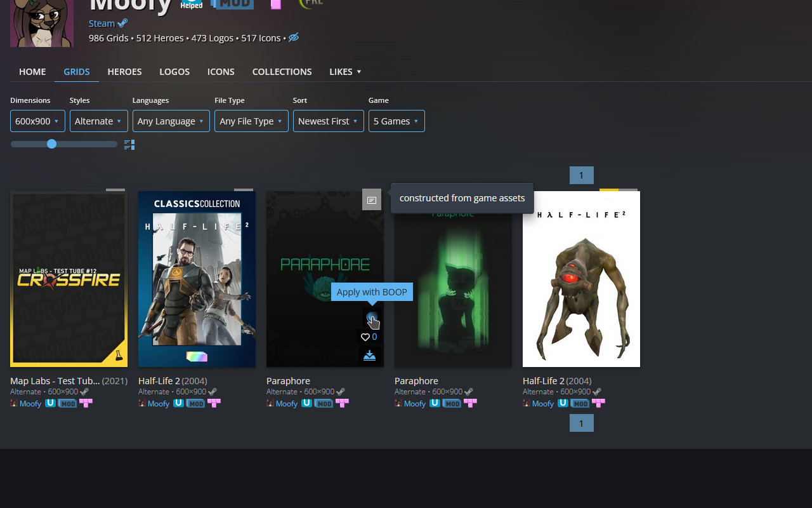Viewport: 812px width, 508px height.
Task: Click the Steam logo icon next to Steam link
Action: click(122, 23)
